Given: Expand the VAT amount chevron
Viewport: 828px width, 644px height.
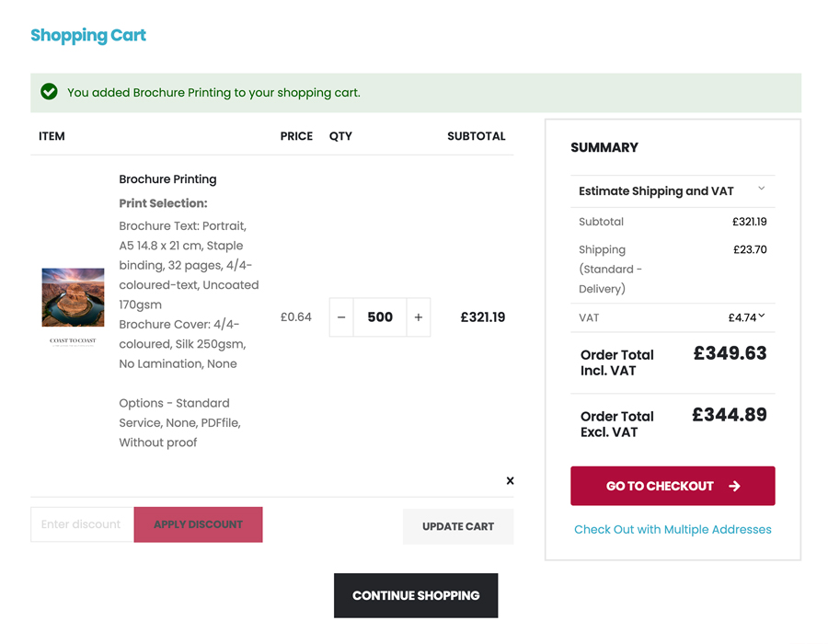Looking at the screenshot, I should coord(762,316).
